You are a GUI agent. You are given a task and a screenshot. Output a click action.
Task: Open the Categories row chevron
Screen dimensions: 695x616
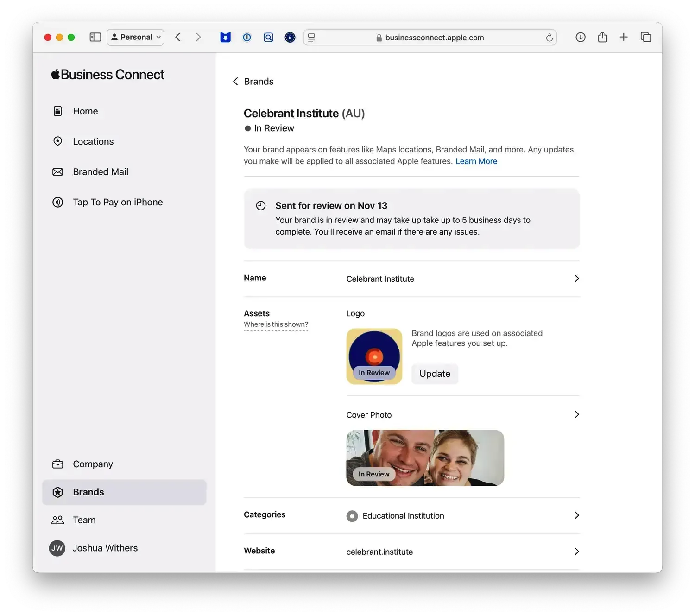click(576, 515)
